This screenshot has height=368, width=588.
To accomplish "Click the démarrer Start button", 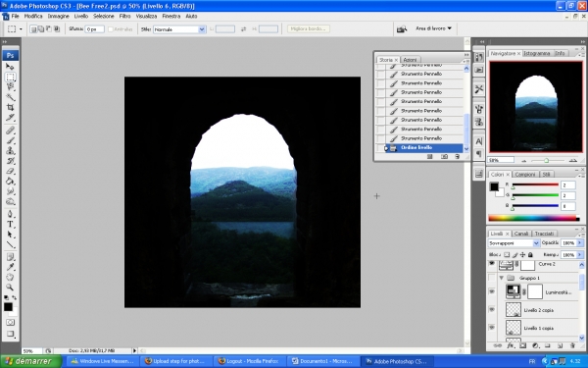I will [30, 361].
